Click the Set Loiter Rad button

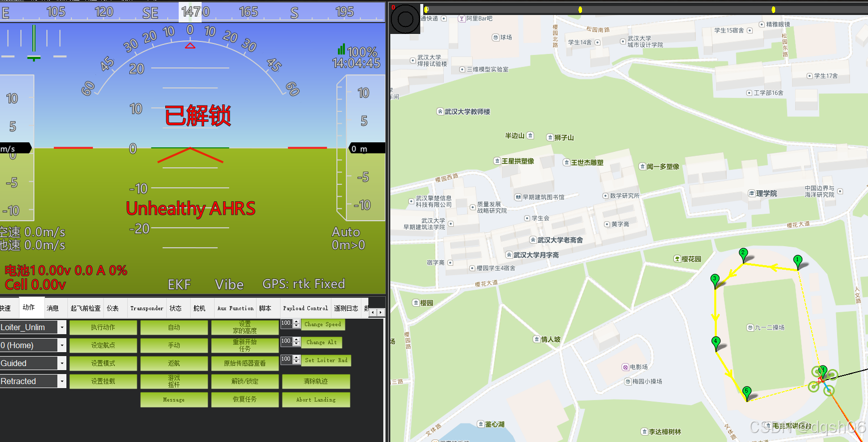[x=326, y=360]
